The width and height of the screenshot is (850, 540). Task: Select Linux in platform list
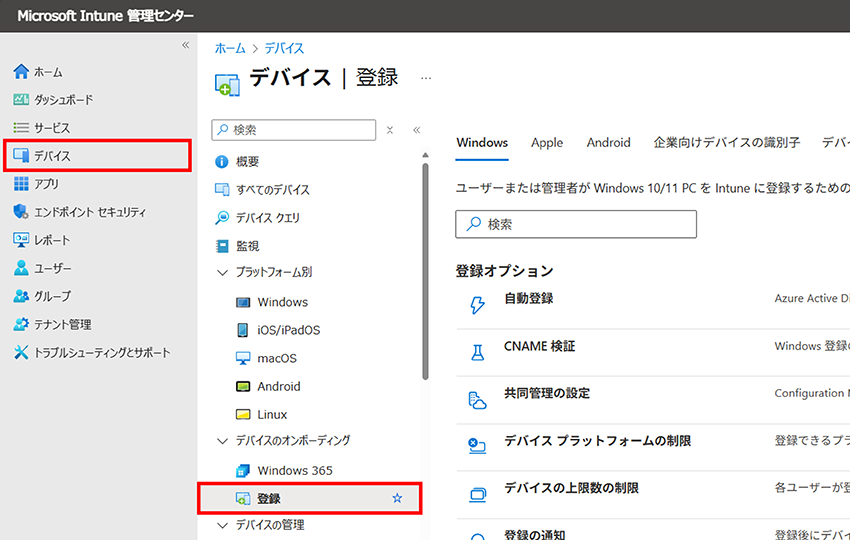(x=272, y=415)
